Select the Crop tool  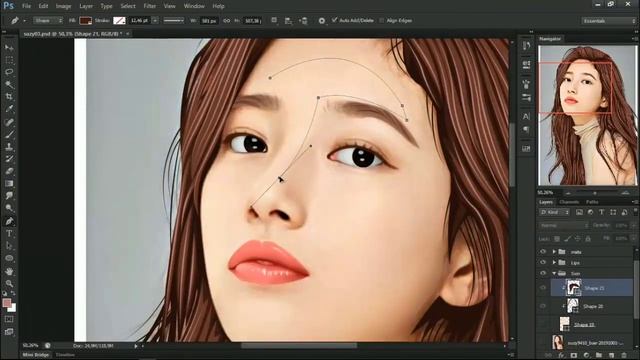[9, 97]
